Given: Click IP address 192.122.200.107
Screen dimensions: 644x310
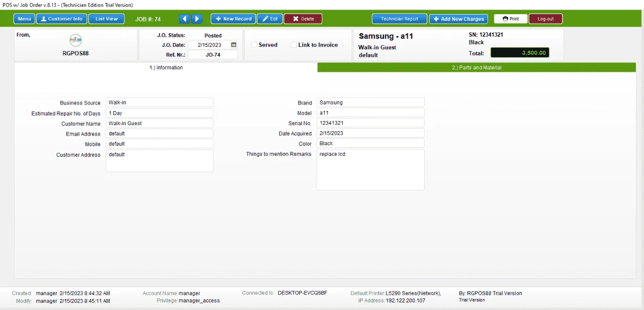Looking at the screenshot, I should [406, 300].
